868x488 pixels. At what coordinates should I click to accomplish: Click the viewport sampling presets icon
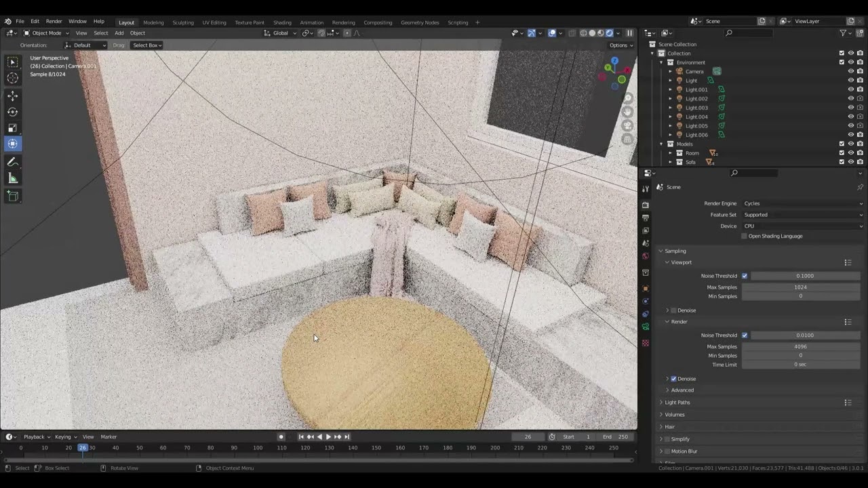tap(848, 262)
